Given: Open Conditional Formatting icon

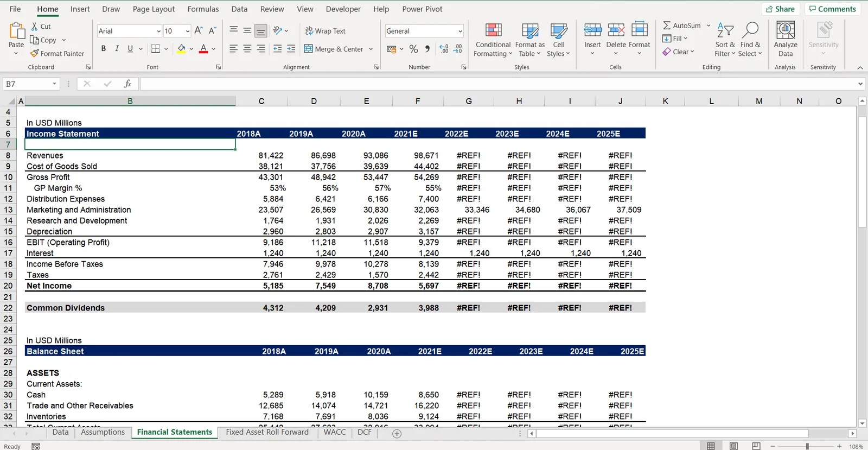Looking at the screenshot, I should 493,30.
